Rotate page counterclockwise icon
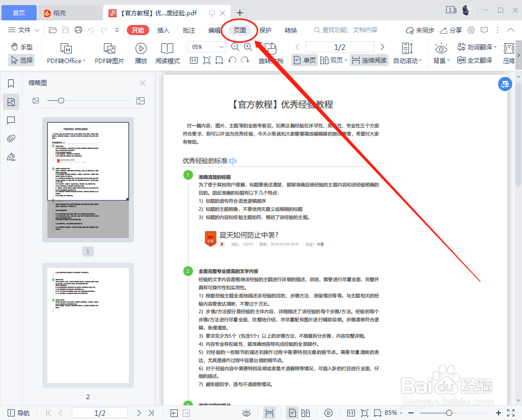Viewport: 522px width, 420px height. (x=232, y=60)
